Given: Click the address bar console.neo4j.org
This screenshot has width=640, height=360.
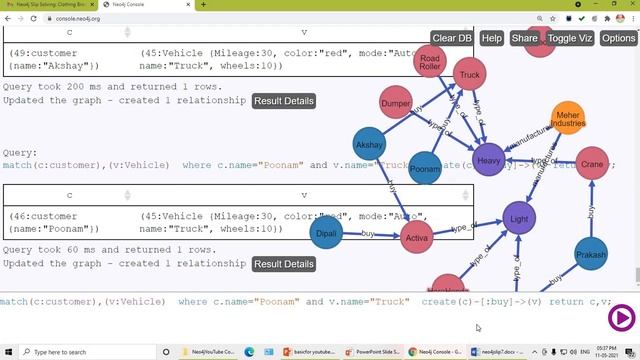Looking at the screenshot, I should (78, 19).
